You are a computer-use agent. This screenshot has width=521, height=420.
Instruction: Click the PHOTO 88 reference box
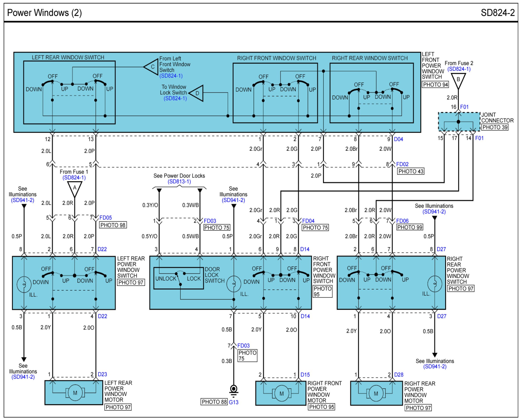click(214, 402)
